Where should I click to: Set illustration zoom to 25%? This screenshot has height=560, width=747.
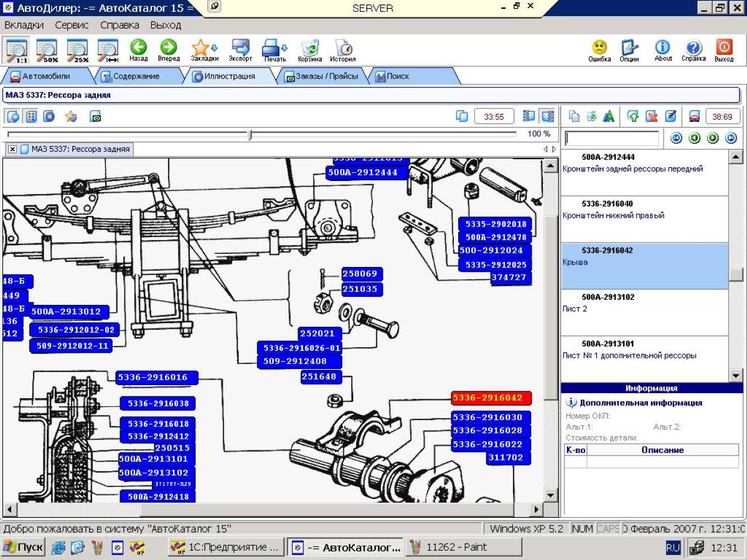pos(78,50)
